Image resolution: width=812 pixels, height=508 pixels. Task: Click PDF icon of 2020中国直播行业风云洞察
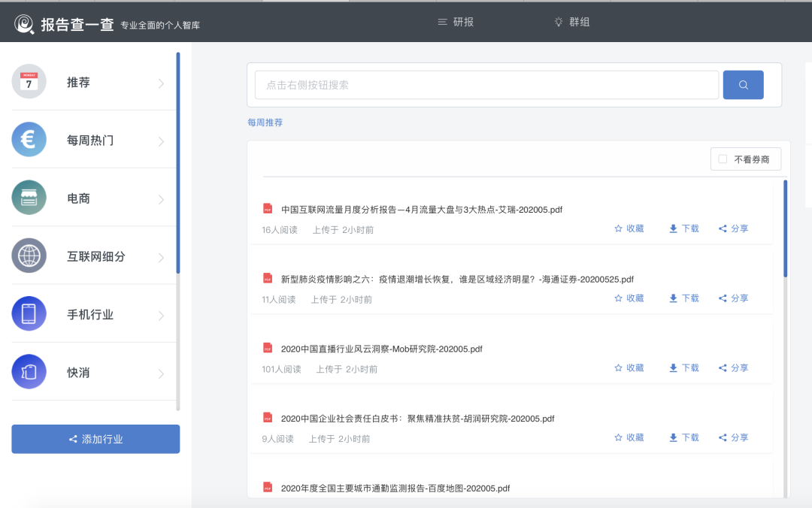(268, 348)
